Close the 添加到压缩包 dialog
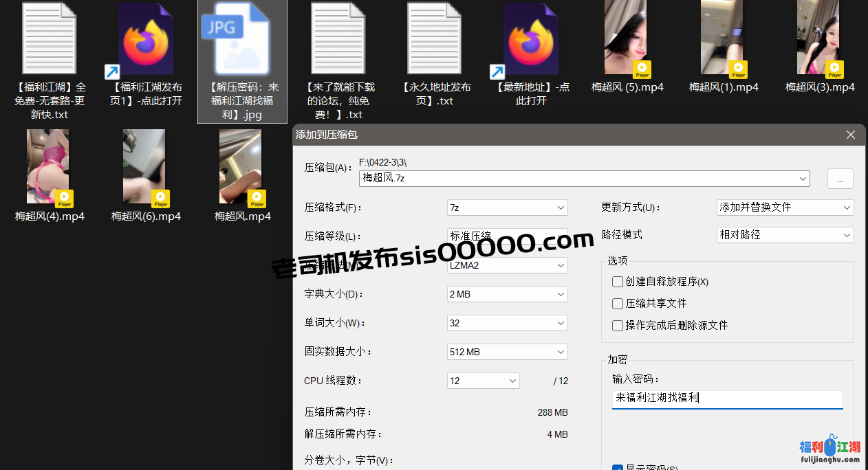Screen dimensions: 868x470 (x=851, y=135)
